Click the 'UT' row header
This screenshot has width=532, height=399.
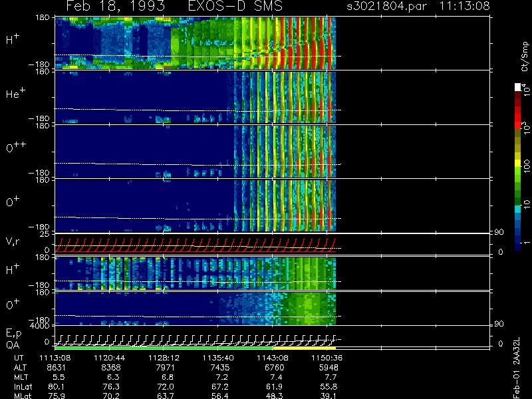point(19,358)
